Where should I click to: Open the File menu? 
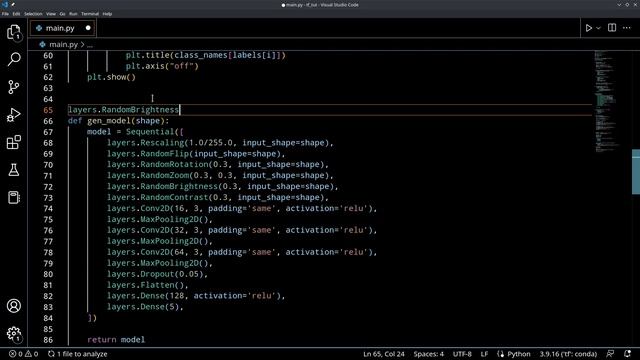pyautogui.click(x=5, y=14)
